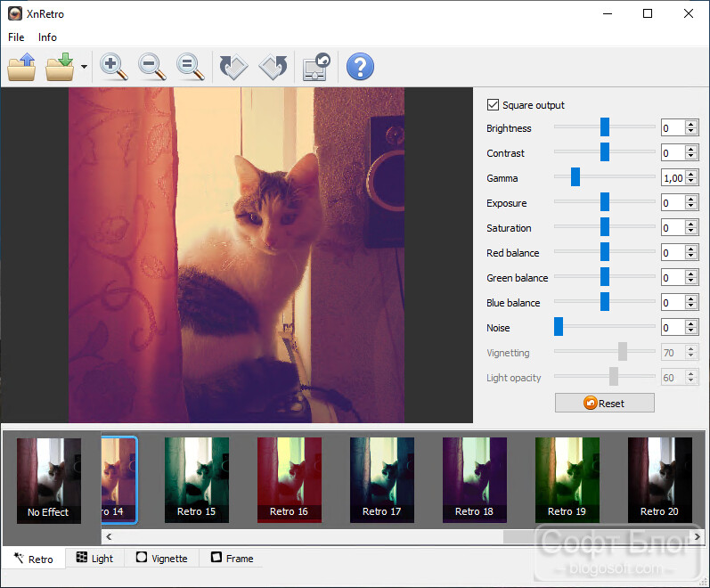Switch to the Light tab
The width and height of the screenshot is (710, 588).
pos(94,558)
